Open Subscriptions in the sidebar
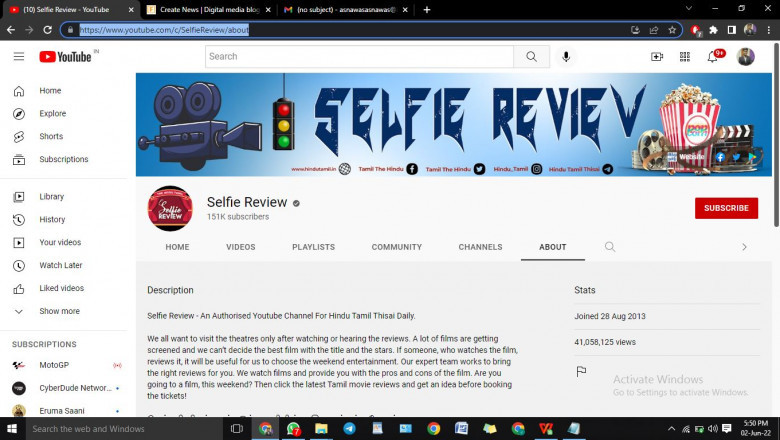This screenshot has width=780, height=440. click(x=64, y=159)
